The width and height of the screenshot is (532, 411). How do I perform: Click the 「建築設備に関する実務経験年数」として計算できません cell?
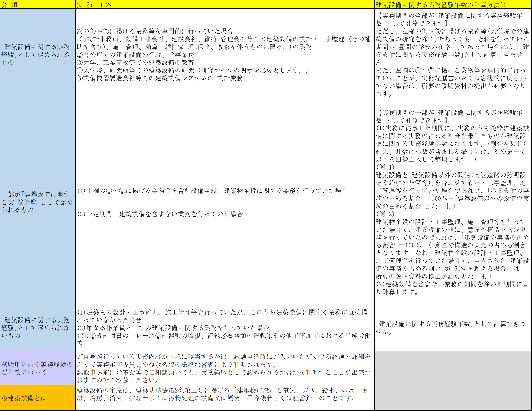[452, 327]
